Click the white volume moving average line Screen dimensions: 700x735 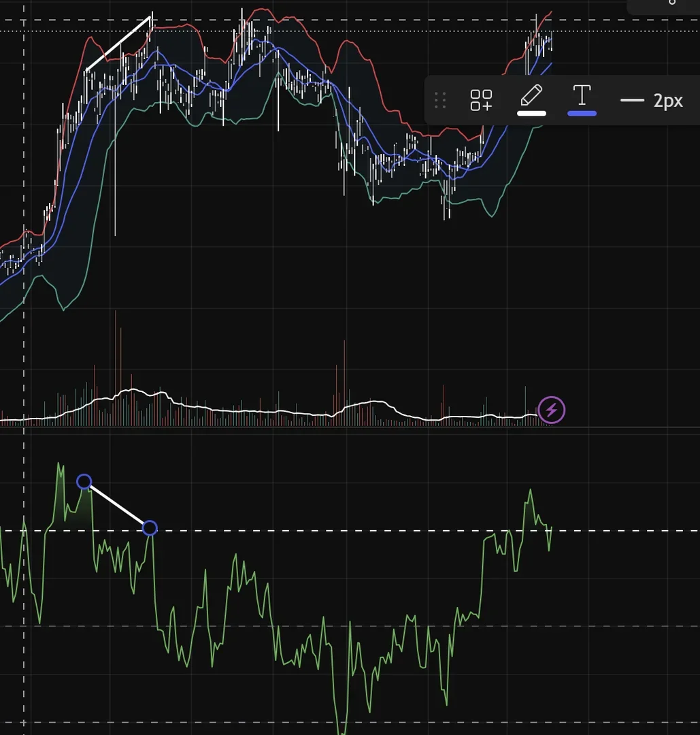click(281, 412)
